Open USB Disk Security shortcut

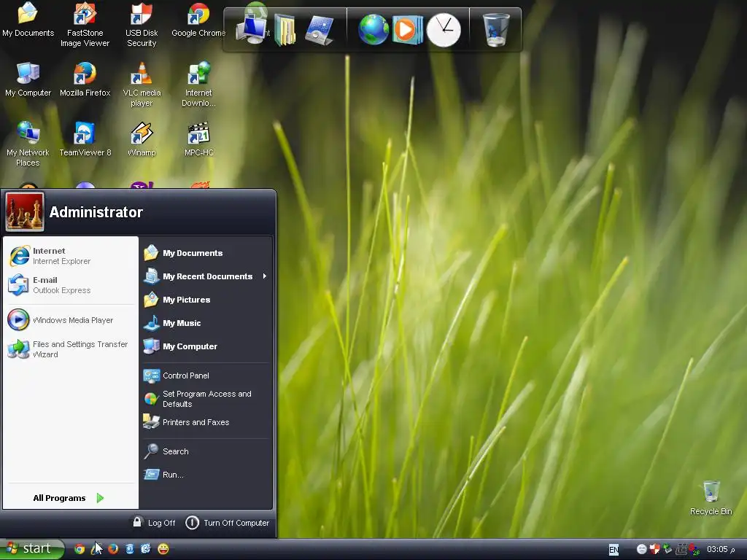[142, 25]
